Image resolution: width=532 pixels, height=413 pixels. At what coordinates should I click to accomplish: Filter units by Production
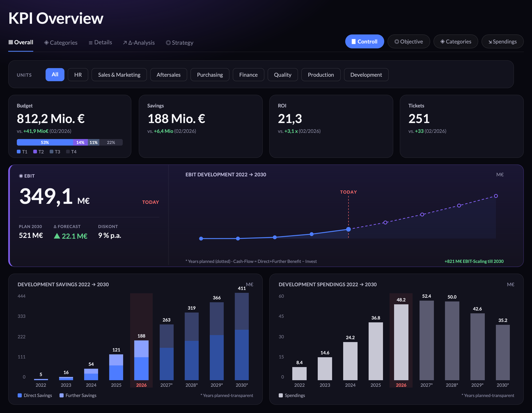(321, 74)
